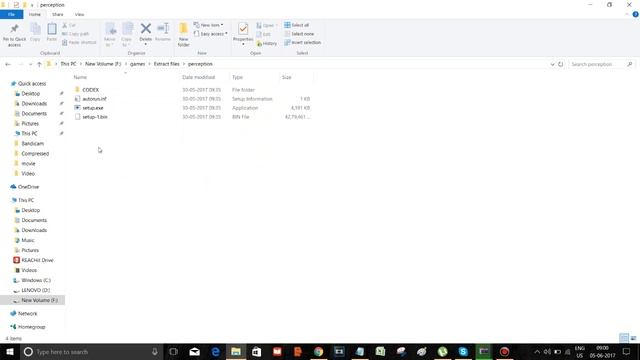Open the New item dropdown
This screenshot has width=640, height=360.
[x=209, y=25]
